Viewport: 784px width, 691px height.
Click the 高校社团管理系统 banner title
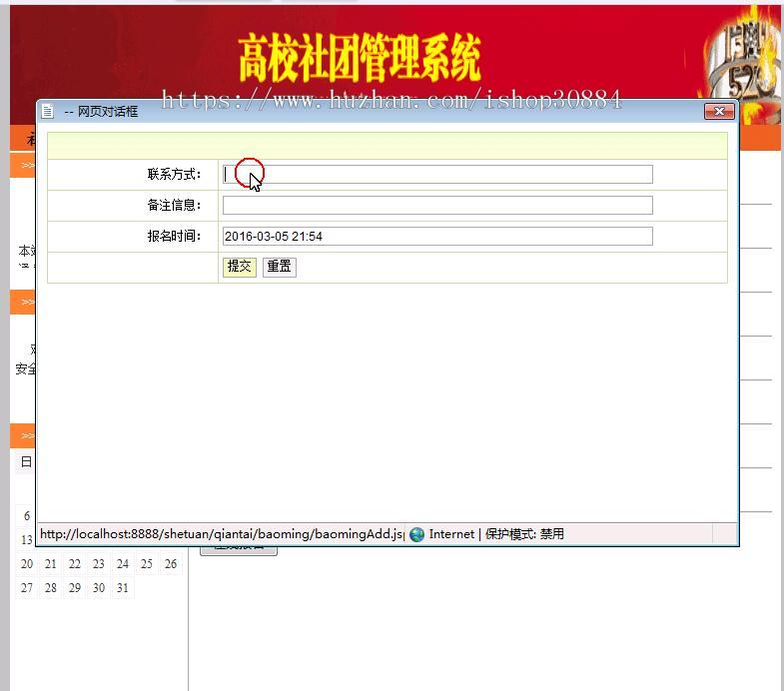coord(360,58)
